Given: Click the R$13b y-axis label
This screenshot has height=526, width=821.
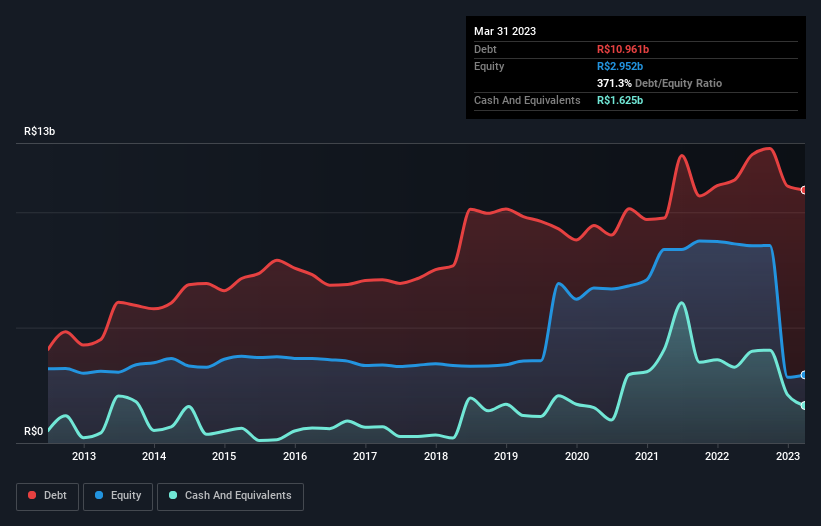Looking at the screenshot, I should pyautogui.click(x=39, y=131).
